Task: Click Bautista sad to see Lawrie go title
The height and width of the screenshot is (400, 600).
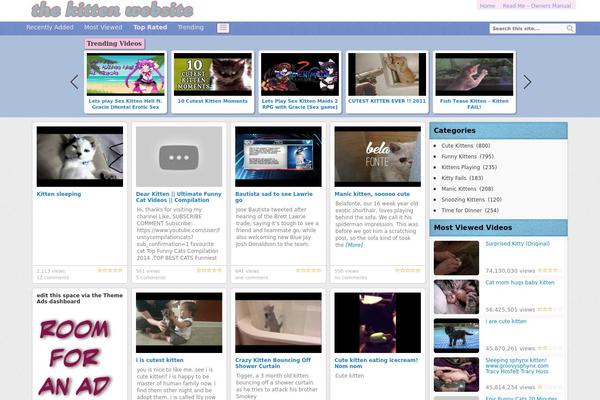Action: 274,197
